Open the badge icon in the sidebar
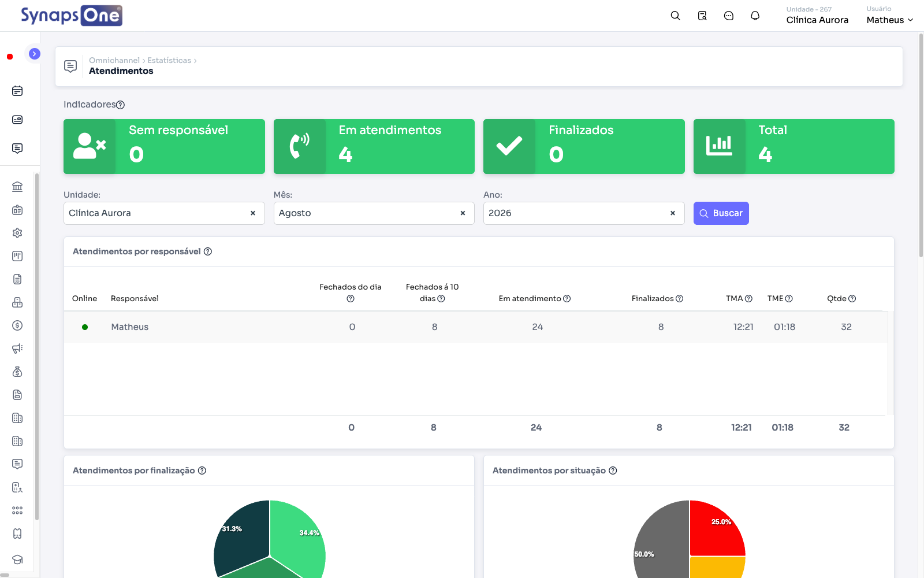Screen dimensions: 924x578 (17, 210)
